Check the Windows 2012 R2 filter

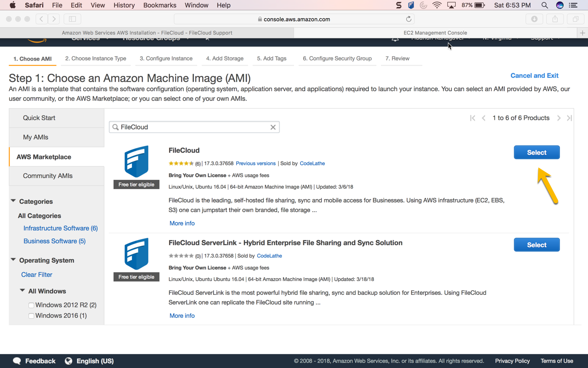pos(31,305)
